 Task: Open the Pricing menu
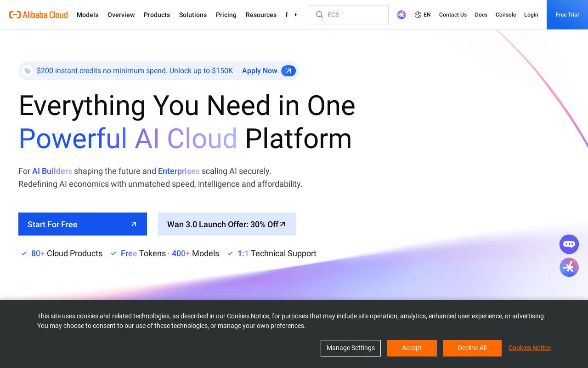(226, 15)
